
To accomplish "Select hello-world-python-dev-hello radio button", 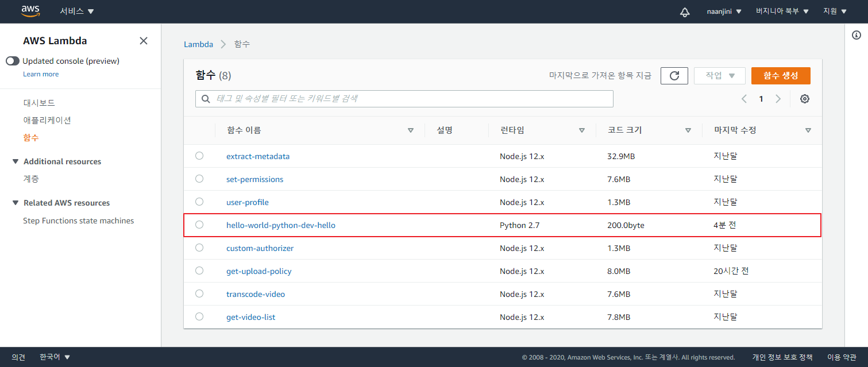I will [199, 225].
